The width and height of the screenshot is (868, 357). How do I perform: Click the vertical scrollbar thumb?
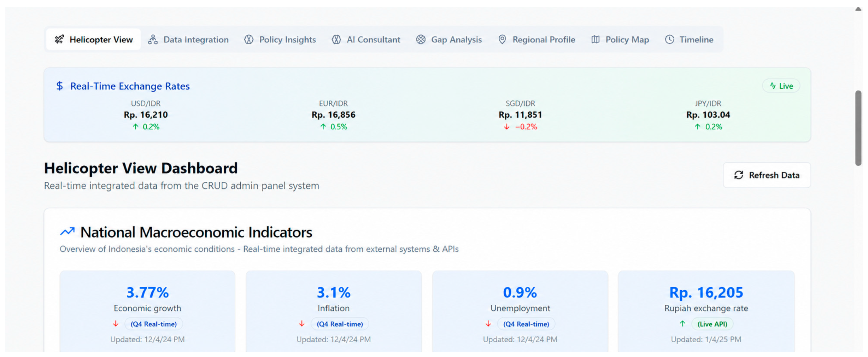pos(858,128)
